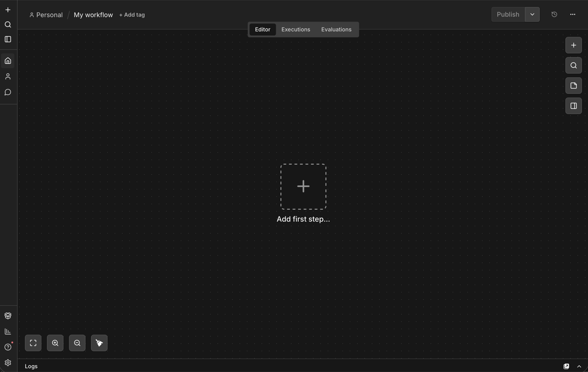Image resolution: width=588 pixels, height=372 pixels.
Task: Tidy up workflow with broom icon
Action: coord(99,343)
